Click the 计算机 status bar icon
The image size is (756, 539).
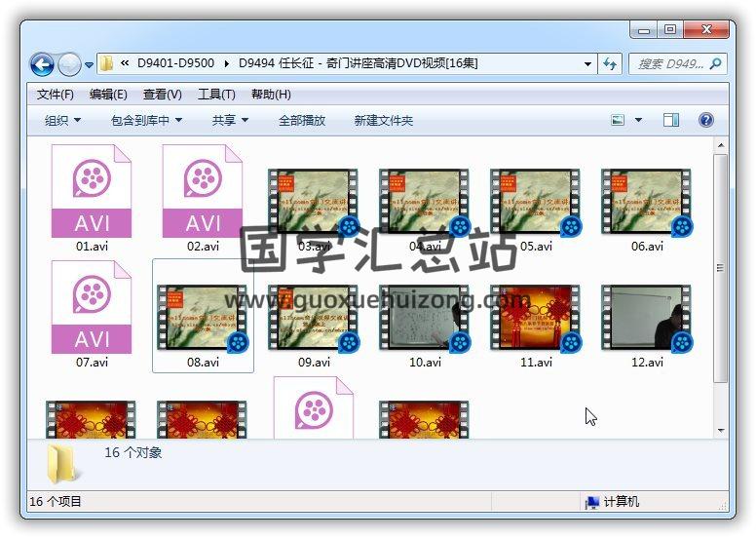click(x=592, y=502)
